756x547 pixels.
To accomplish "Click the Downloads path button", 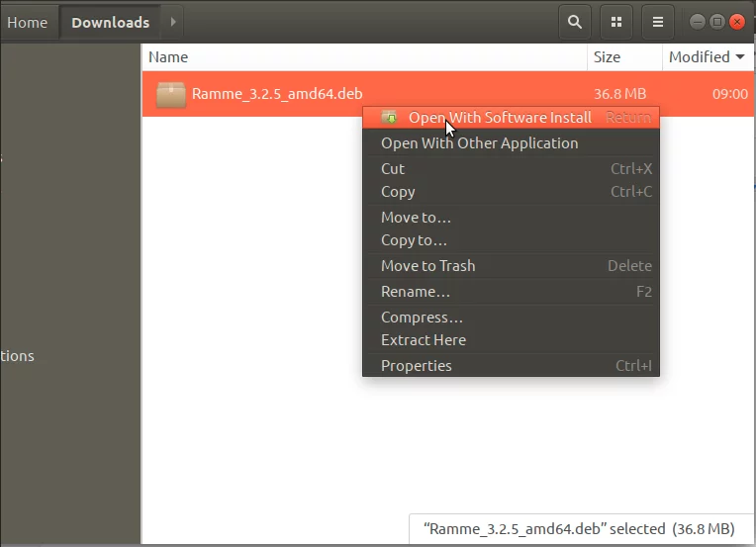I will point(111,22).
